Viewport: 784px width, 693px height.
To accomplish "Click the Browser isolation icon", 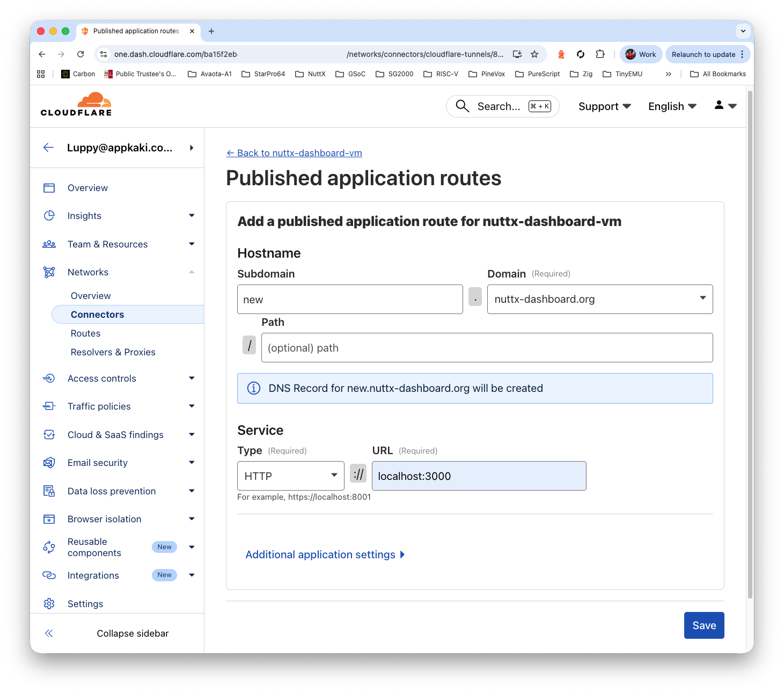I will pyautogui.click(x=49, y=519).
